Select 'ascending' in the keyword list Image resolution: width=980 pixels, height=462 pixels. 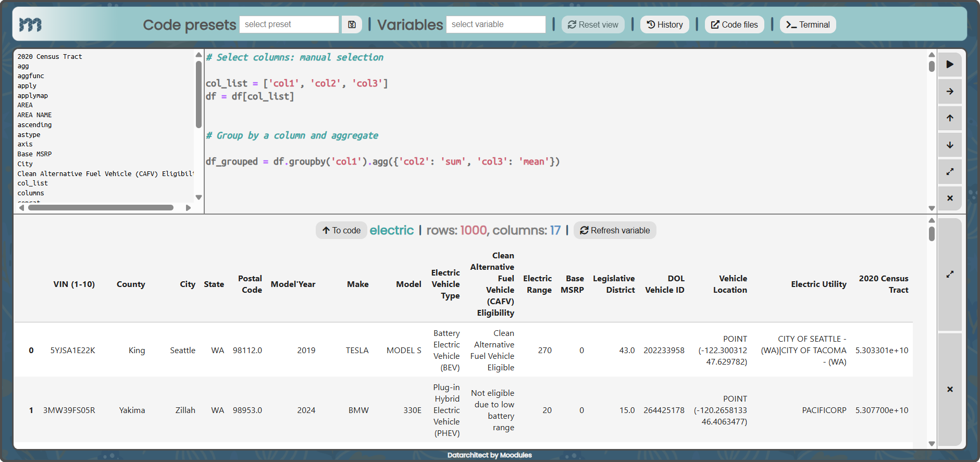pyautogui.click(x=34, y=125)
